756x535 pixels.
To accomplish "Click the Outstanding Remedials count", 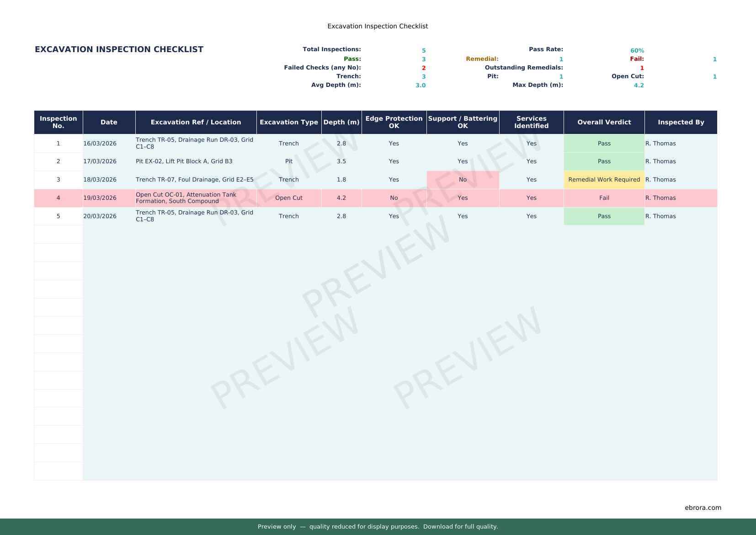I will click(x=641, y=67).
